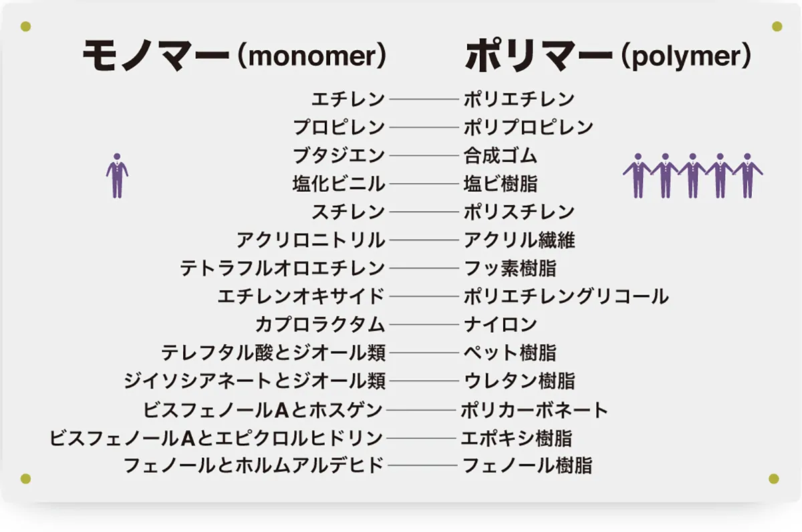
Task: Click the five linked purple people group
Action: click(x=692, y=176)
